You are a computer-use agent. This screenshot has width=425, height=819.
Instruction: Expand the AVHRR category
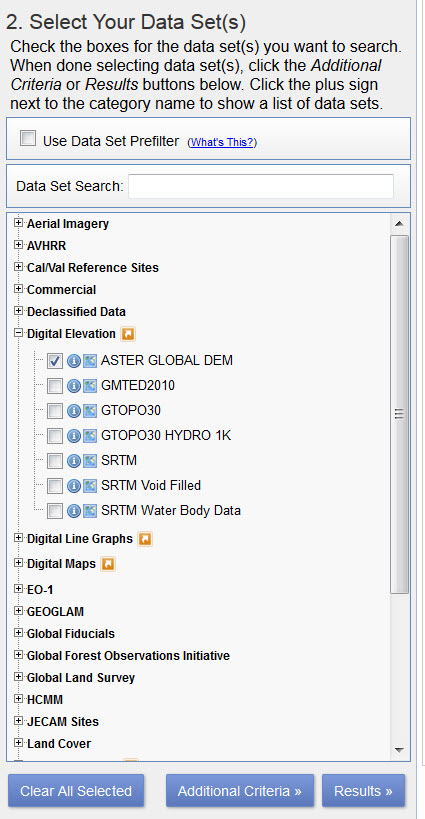coord(19,245)
